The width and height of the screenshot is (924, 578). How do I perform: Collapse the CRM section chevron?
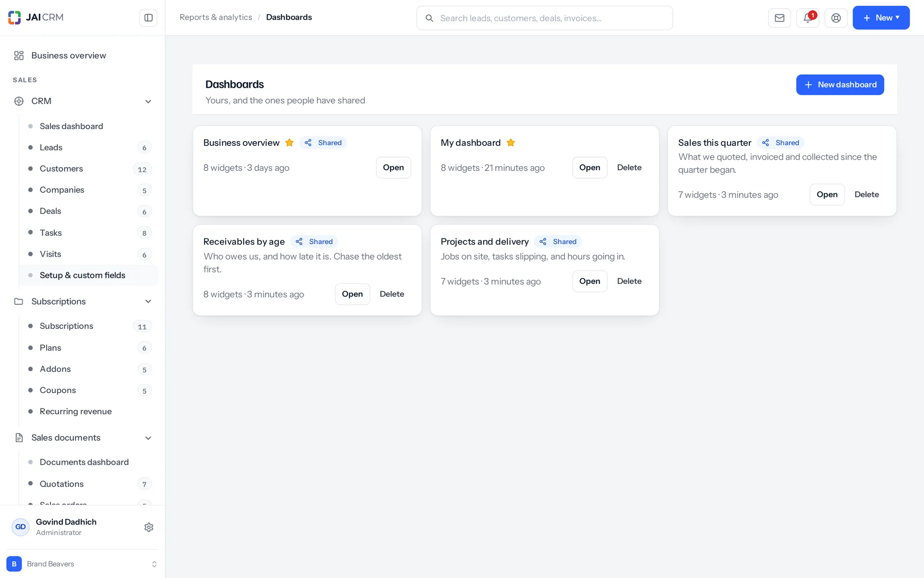(148, 101)
